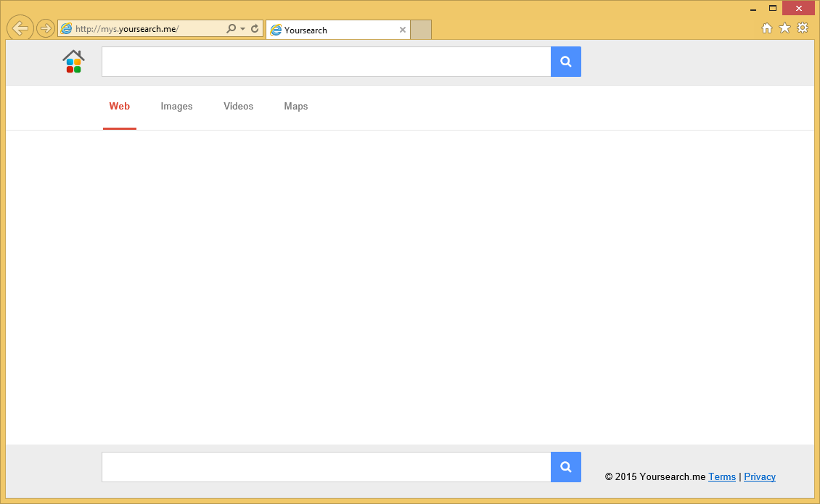Viewport: 820px width, 504px height.
Task: Click the browser Home icon
Action: click(x=766, y=28)
